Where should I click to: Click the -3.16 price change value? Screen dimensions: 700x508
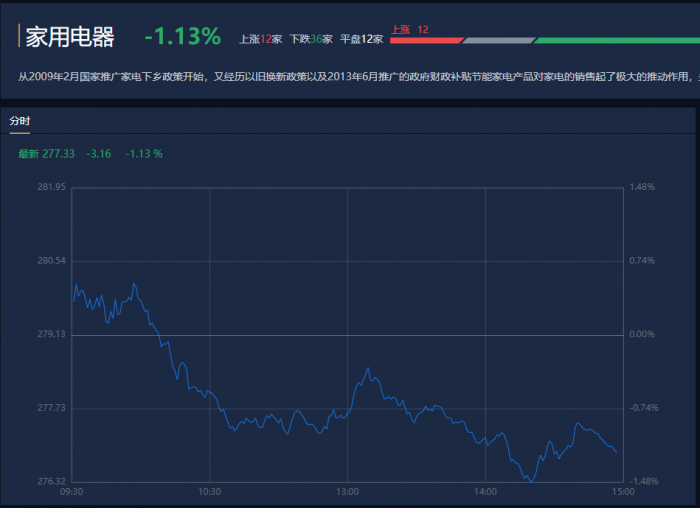[x=99, y=154]
